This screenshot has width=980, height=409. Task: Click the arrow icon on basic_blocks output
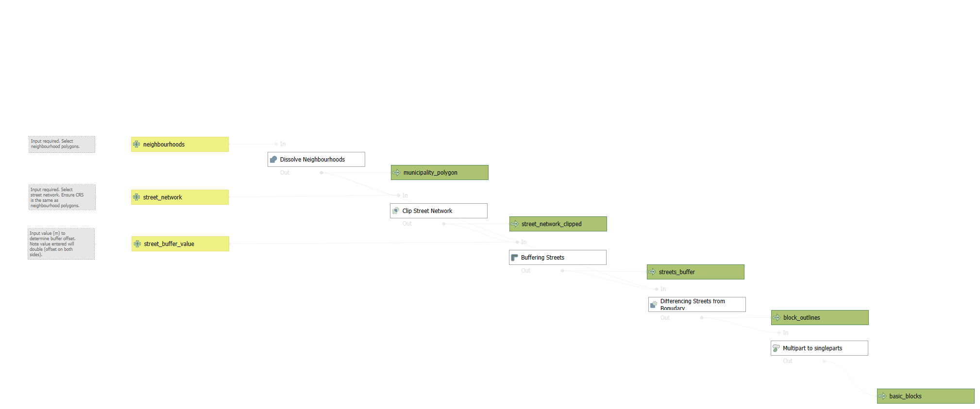pos(883,396)
